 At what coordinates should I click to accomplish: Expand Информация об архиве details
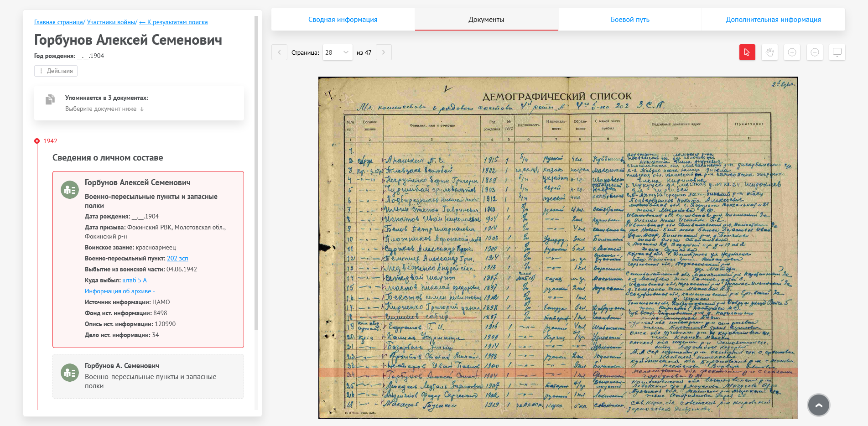(120, 291)
